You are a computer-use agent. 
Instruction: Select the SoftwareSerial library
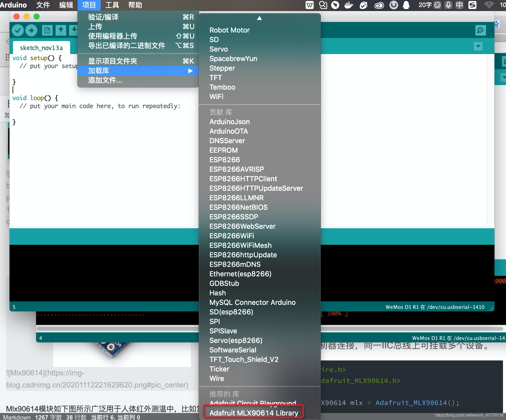coord(260,350)
